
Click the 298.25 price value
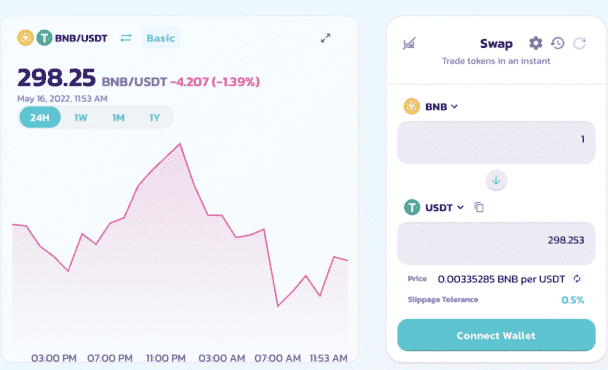coord(56,78)
